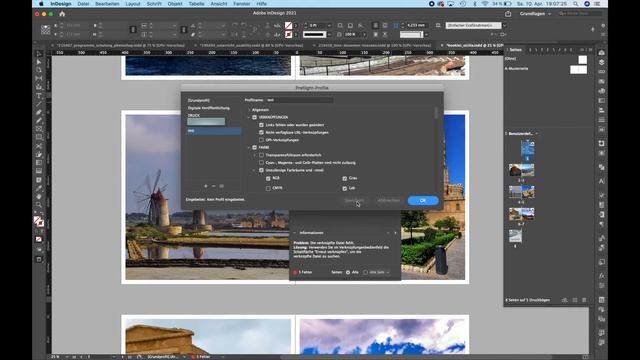
Task: Select the Pencil tool
Action: (39, 120)
